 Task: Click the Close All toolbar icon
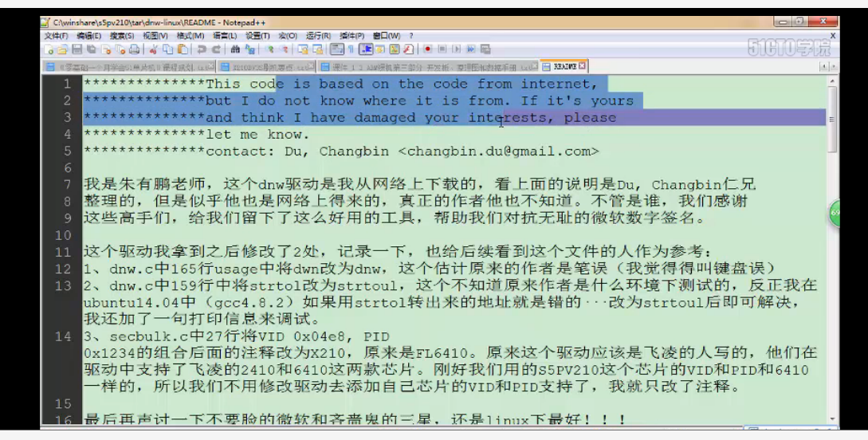[x=120, y=49]
